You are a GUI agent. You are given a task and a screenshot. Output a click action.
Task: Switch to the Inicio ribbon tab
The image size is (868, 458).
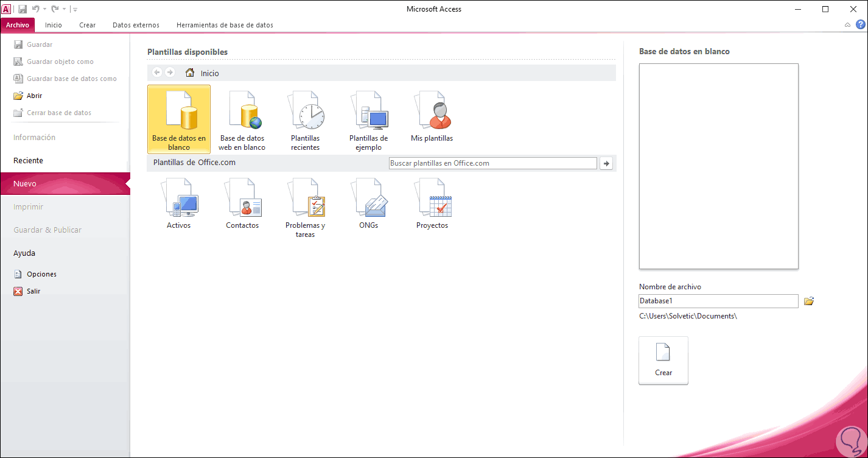[54, 25]
